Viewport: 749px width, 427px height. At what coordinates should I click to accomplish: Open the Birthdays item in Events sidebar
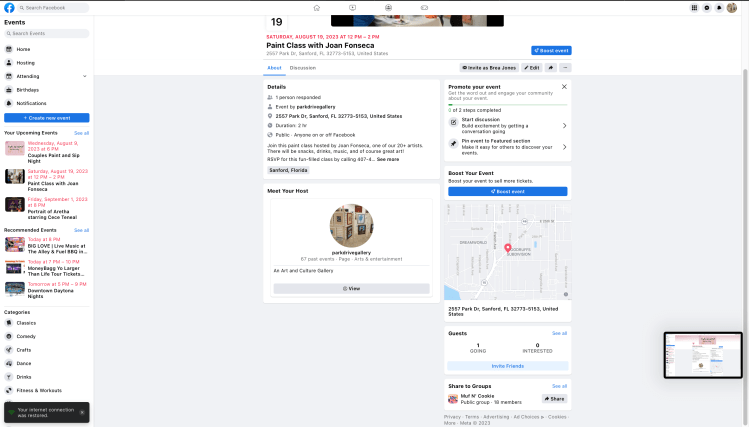click(x=28, y=89)
